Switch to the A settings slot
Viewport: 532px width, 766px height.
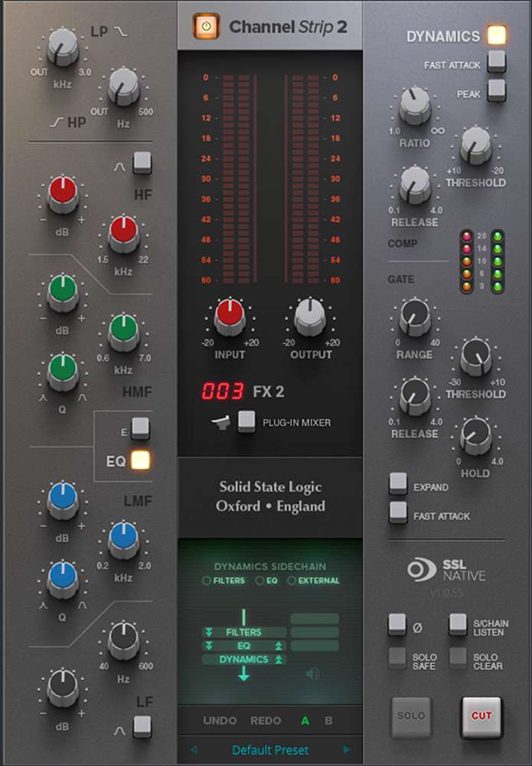[x=305, y=721]
